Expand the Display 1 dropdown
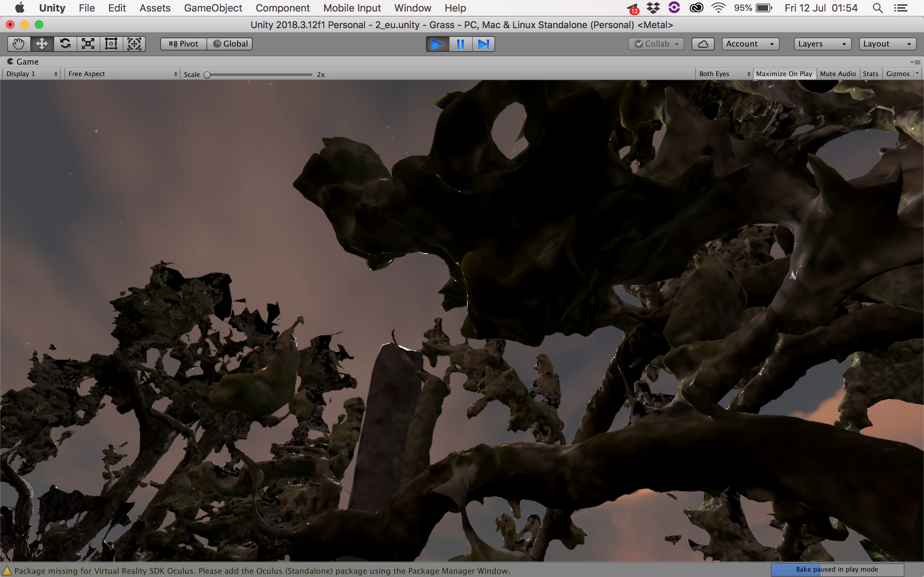924x577 pixels. pyautogui.click(x=32, y=74)
